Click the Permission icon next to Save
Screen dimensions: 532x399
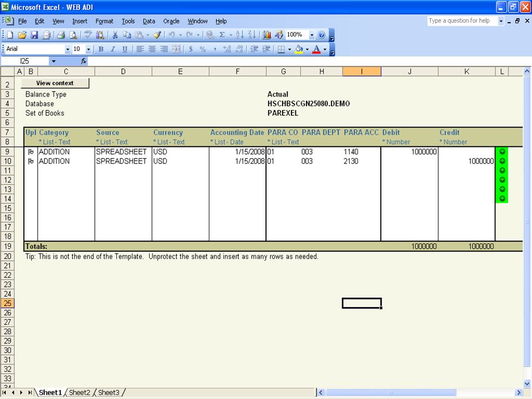(47, 35)
